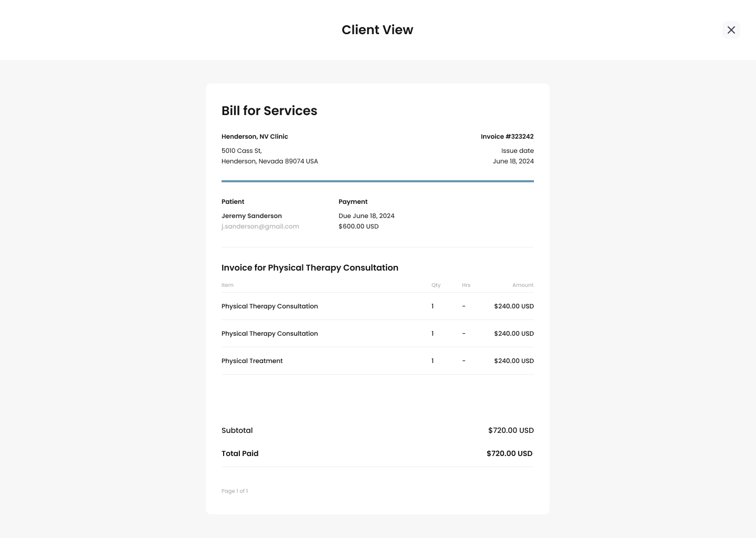Click the 'Client View' heading

pos(377,30)
